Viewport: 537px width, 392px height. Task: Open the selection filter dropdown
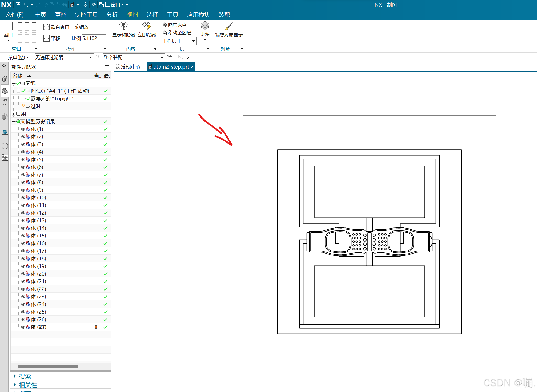point(90,57)
